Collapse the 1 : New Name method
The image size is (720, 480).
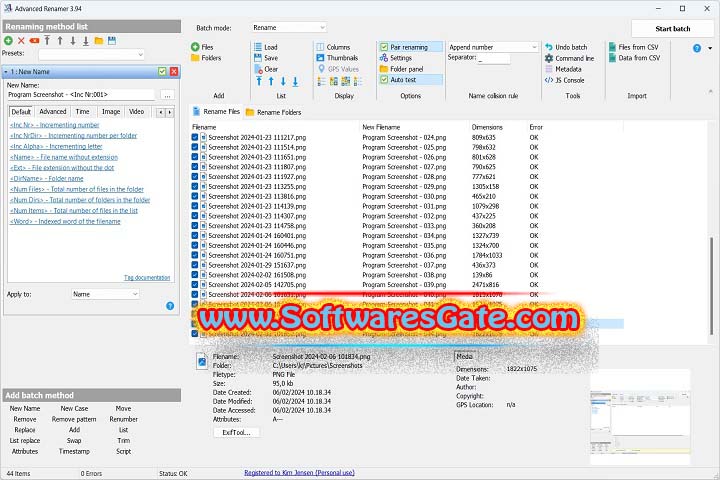(x=6, y=72)
